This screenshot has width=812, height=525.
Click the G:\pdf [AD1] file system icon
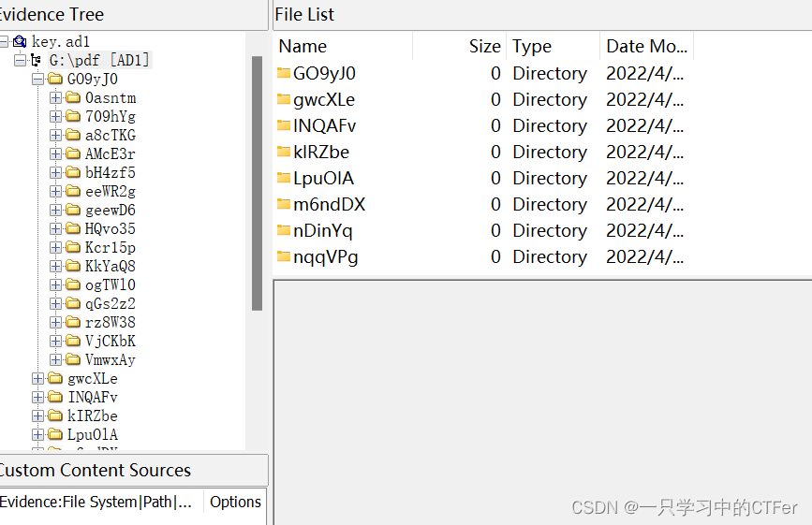pyautogui.click(x=36, y=60)
